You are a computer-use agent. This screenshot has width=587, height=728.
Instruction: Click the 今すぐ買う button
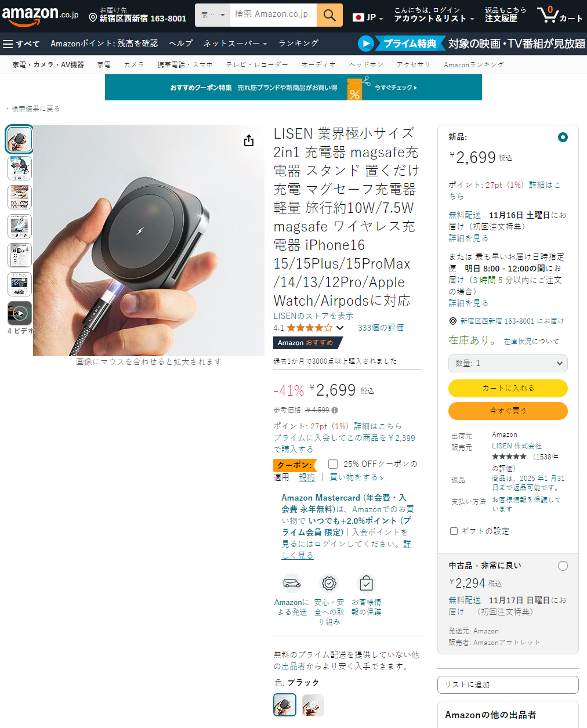(508, 411)
